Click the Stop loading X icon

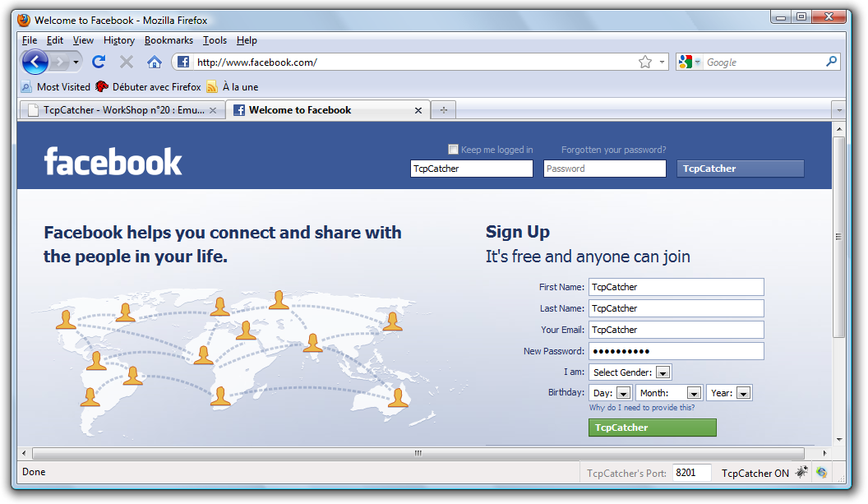click(127, 62)
